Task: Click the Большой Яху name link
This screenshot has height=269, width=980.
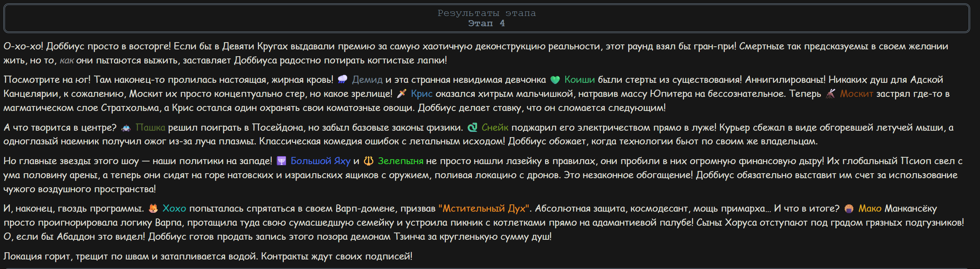Action: pos(320,161)
